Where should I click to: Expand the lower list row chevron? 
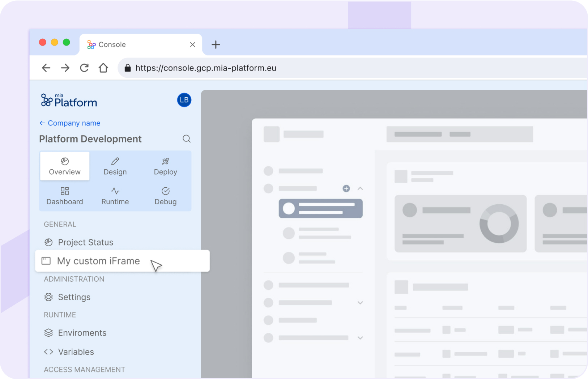click(x=360, y=338)
